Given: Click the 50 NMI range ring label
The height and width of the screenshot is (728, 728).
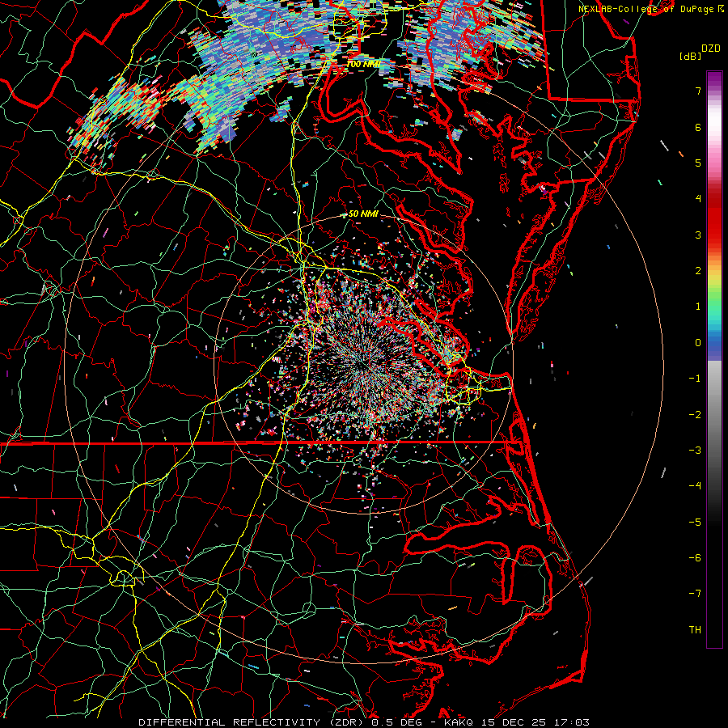Looking at the screenshot, I should 363,214.
